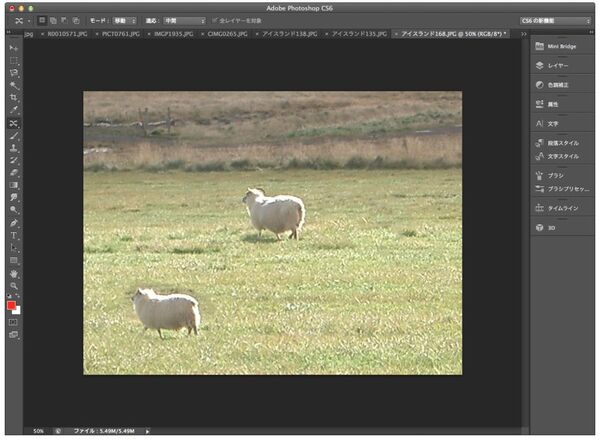Select the Smudge tool
This screenshot has height=440, width=600.
tap(13, 197)
